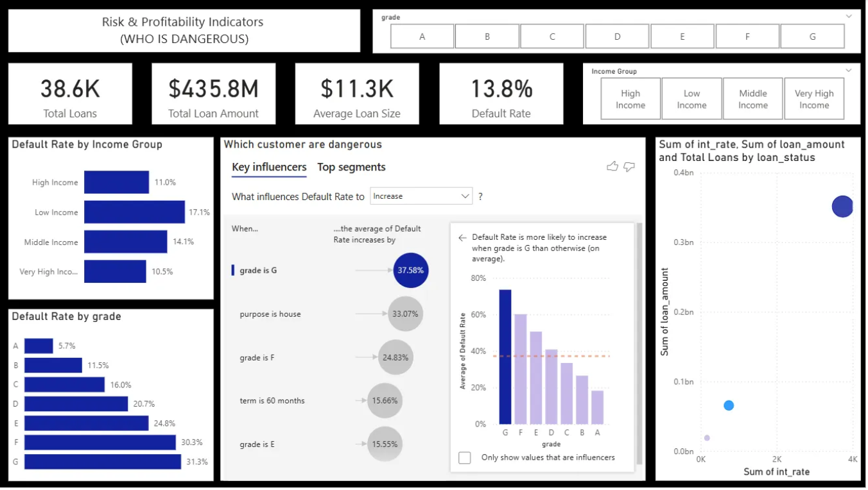Click grade D bar showing 20.7%
Image resolution: width=868 pixels, height=490 pixels.
pyautogui.click(x=76, y=404)
